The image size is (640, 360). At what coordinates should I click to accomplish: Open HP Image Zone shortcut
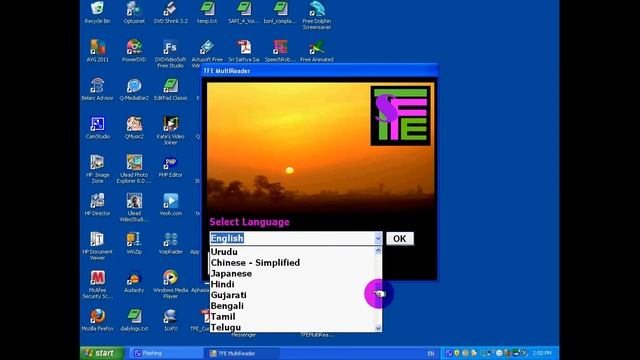point(97,169)
